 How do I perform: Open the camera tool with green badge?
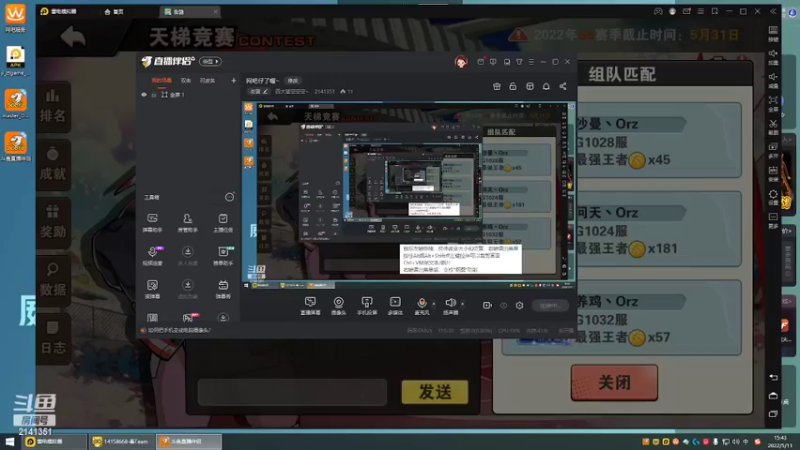(223, 255)
